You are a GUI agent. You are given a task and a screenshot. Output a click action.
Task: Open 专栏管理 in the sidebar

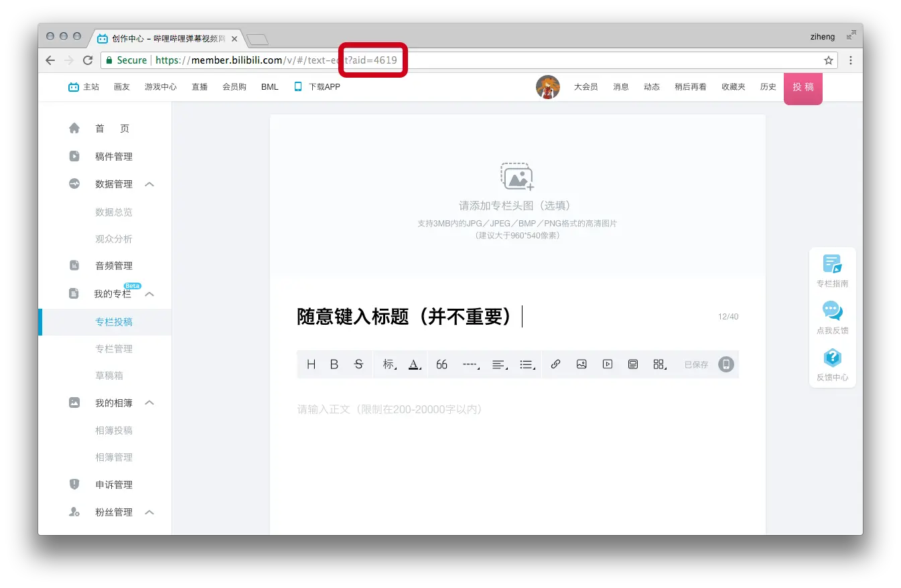[114, 349]
